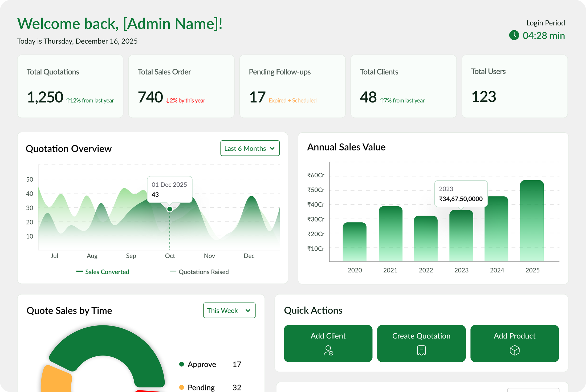586x392 pixels.
Task: Click 'Expired + Scheduled' text
Action: pos(292,100)
